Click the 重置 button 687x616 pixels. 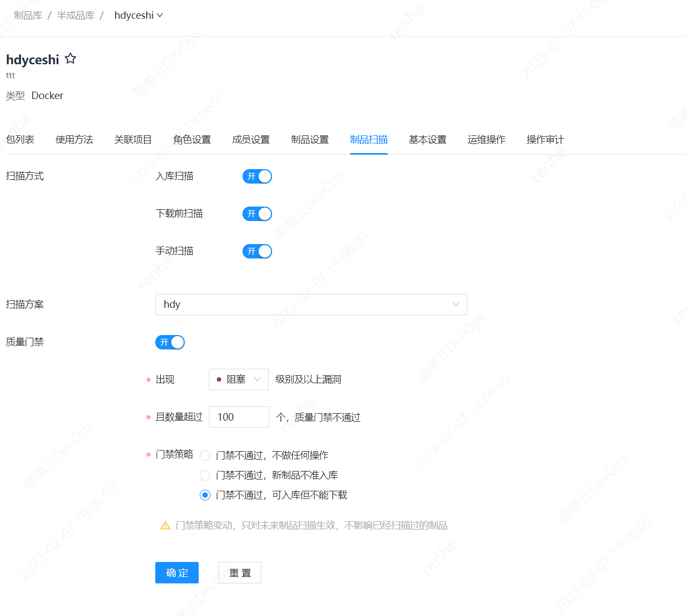pos(239,573)
